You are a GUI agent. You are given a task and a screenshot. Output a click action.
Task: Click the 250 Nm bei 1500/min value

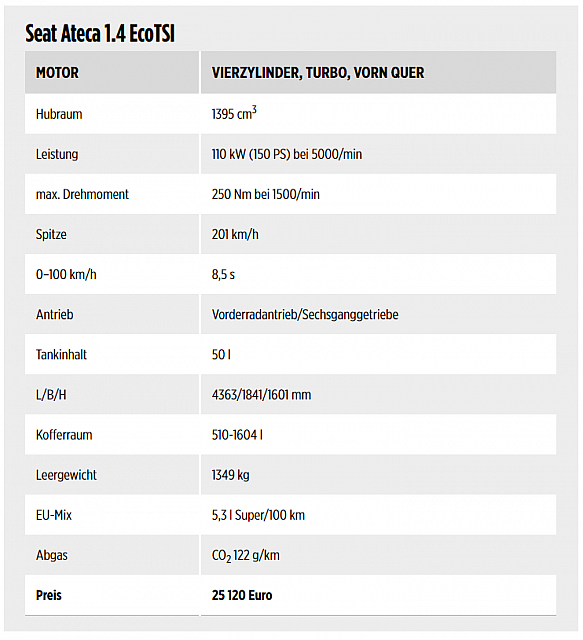[x=265, y=194]
